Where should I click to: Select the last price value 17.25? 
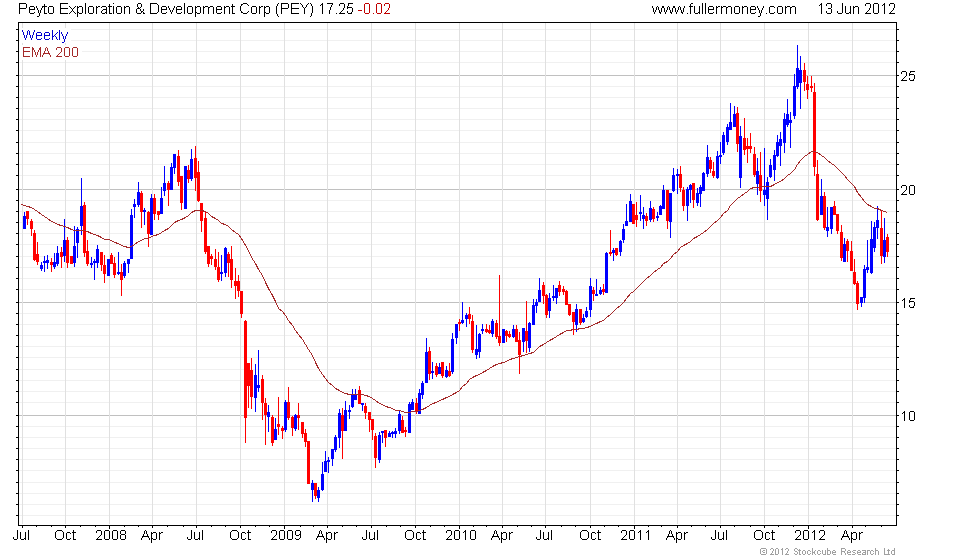pyautogui.click(x=336, y=9)
